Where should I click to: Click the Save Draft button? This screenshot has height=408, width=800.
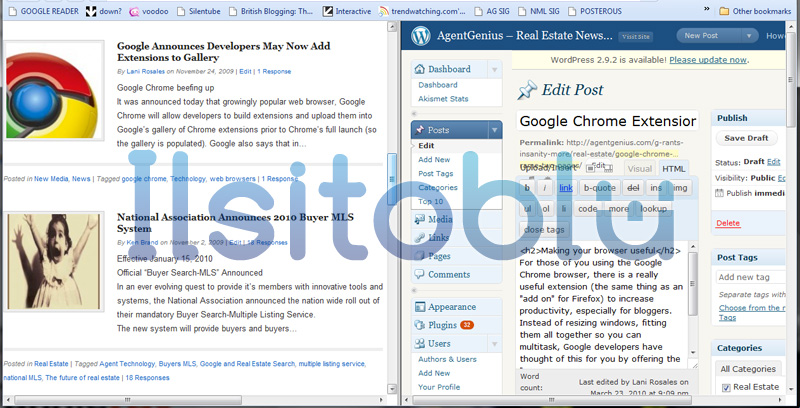[x=746, y=138]
